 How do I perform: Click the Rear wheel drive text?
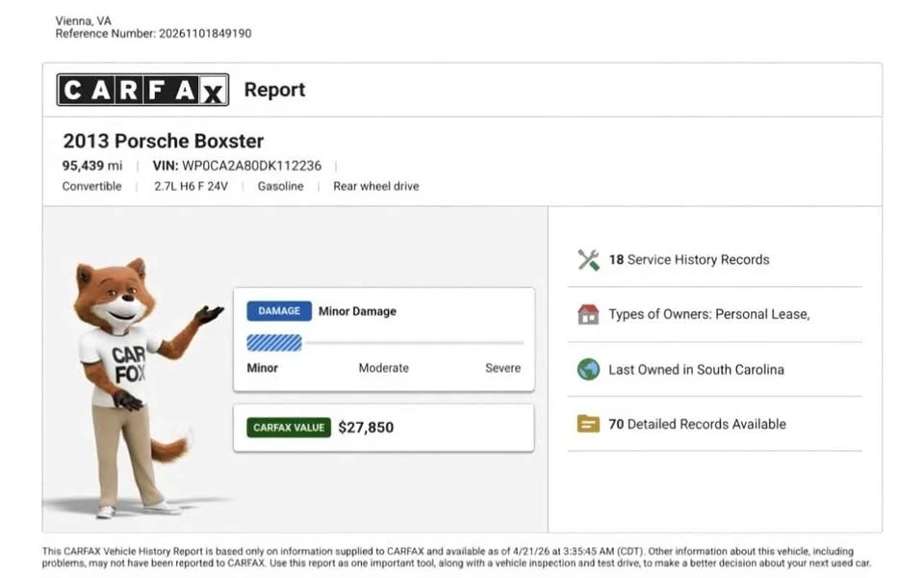click(376, 186)
